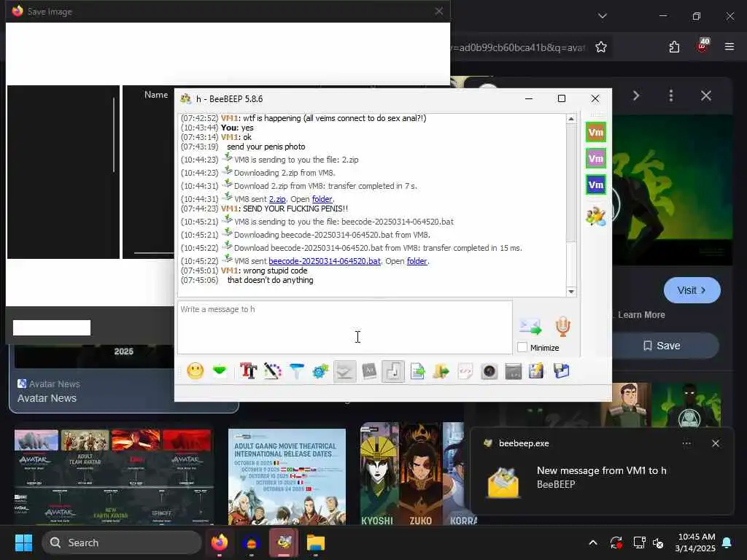Viewport: 747px width, 560px height.
Task: Open Firefox hamburger application menu
Action: pos(729,47)
